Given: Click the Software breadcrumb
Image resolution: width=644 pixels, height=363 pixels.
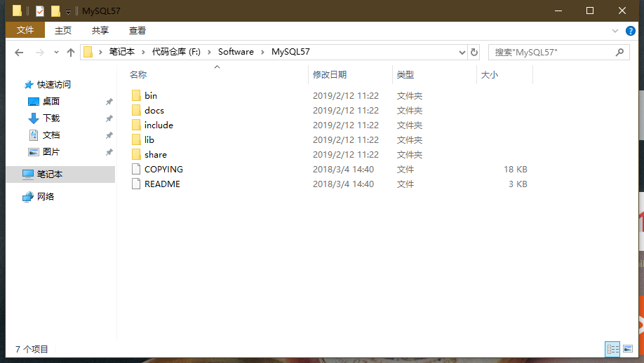Looking at the screenshot, I should (x=236, y=52).
